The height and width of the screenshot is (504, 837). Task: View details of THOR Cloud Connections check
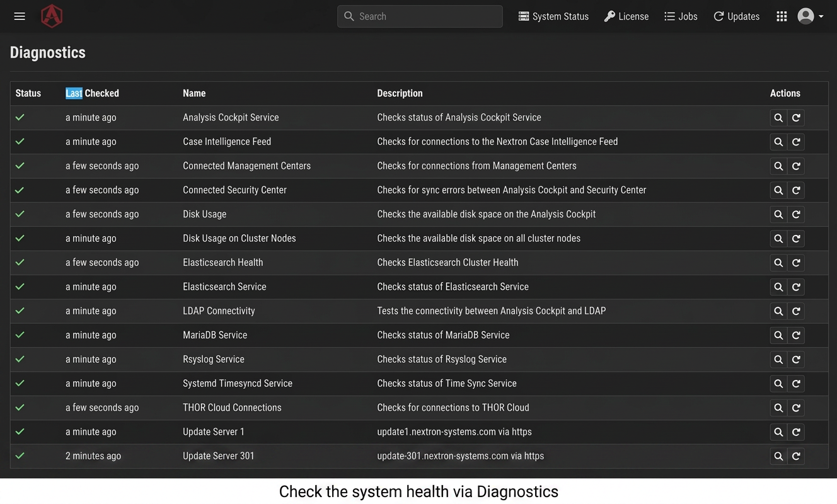coord(778,408)
